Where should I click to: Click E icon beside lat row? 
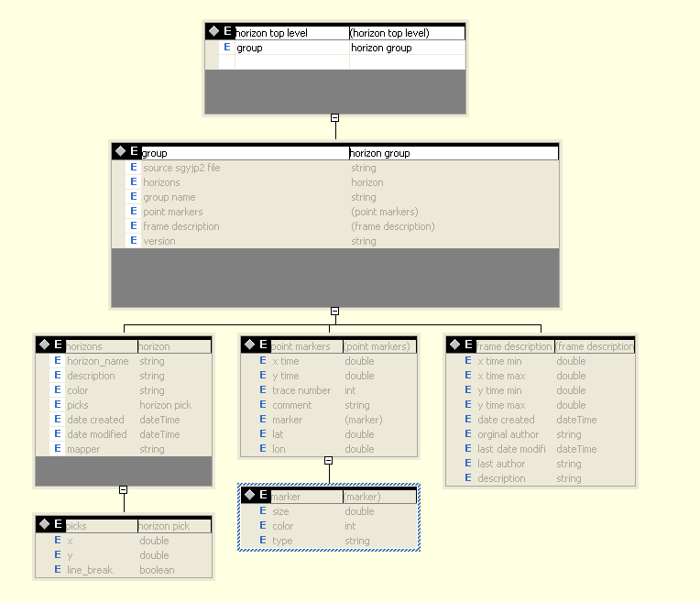263,433
